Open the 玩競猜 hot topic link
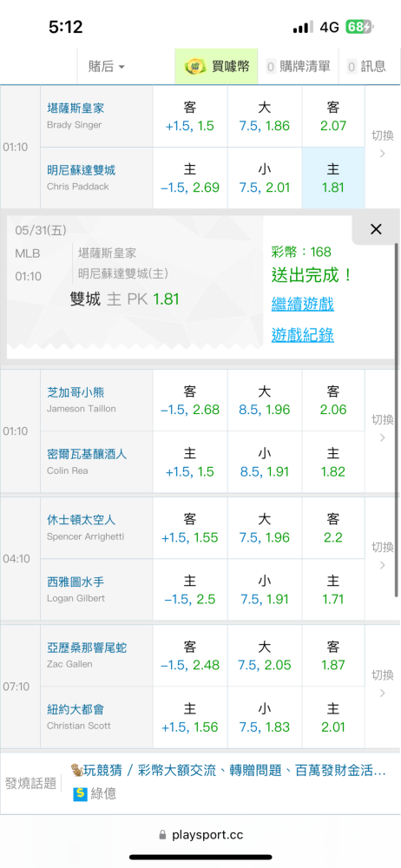Viewport: 401px width, 868px height. tap(228, 770)
